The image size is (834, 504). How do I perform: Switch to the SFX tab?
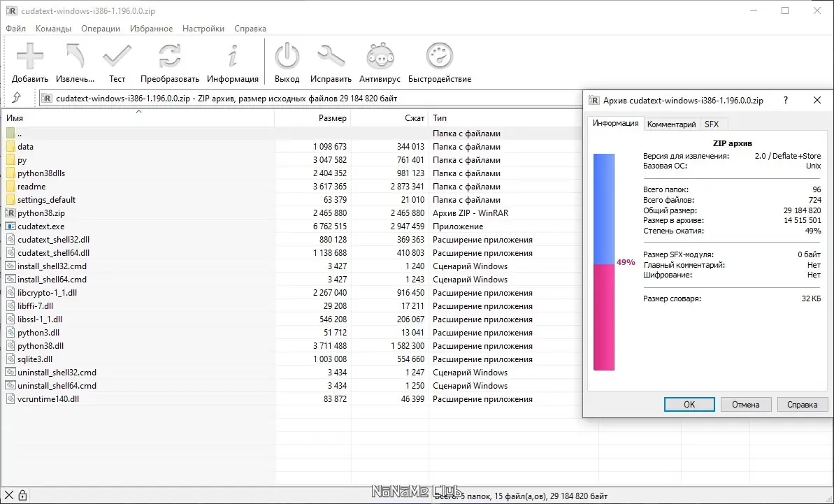coord(712,124)
